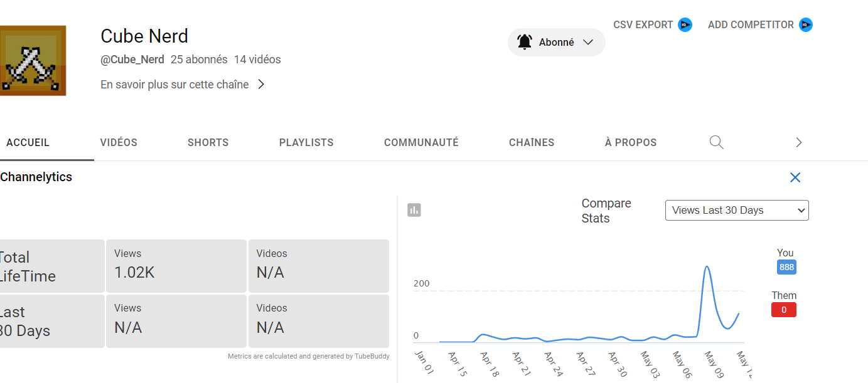The width and height of the screenshot is (868, 383).
Task: Click the Apr 18 axis label
Action: (490, 365)
